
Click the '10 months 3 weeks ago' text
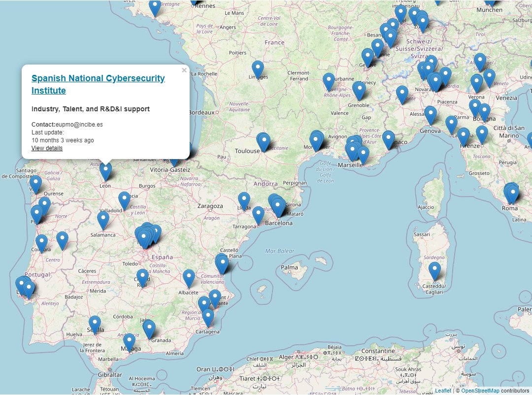(x=63, y=140)
